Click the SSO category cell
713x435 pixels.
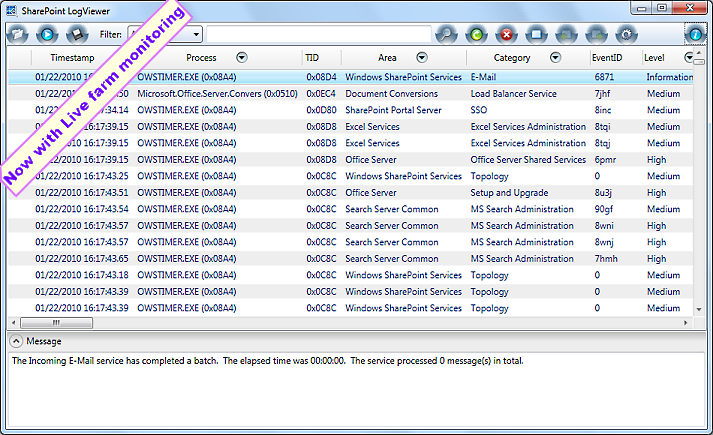coord(479,110)
